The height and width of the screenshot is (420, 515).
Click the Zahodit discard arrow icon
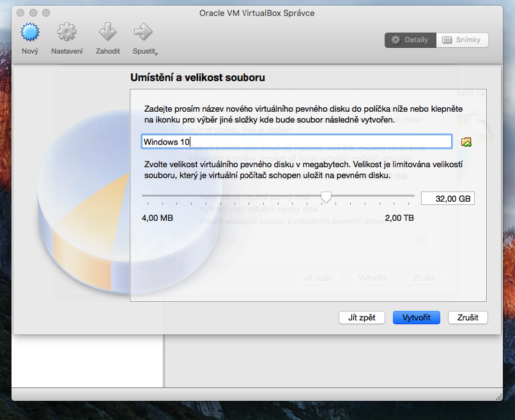coord(107,33)
